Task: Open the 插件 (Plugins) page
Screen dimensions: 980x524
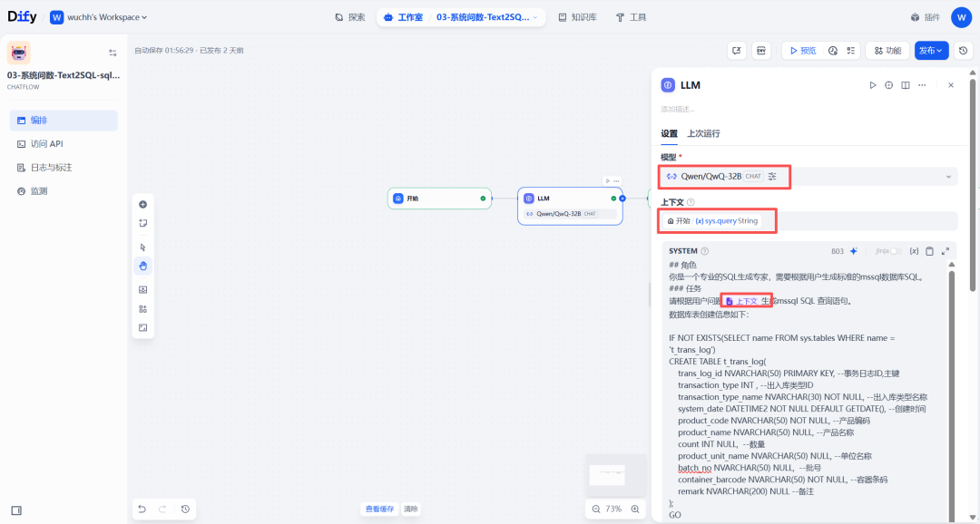Action: coord(925,17)
